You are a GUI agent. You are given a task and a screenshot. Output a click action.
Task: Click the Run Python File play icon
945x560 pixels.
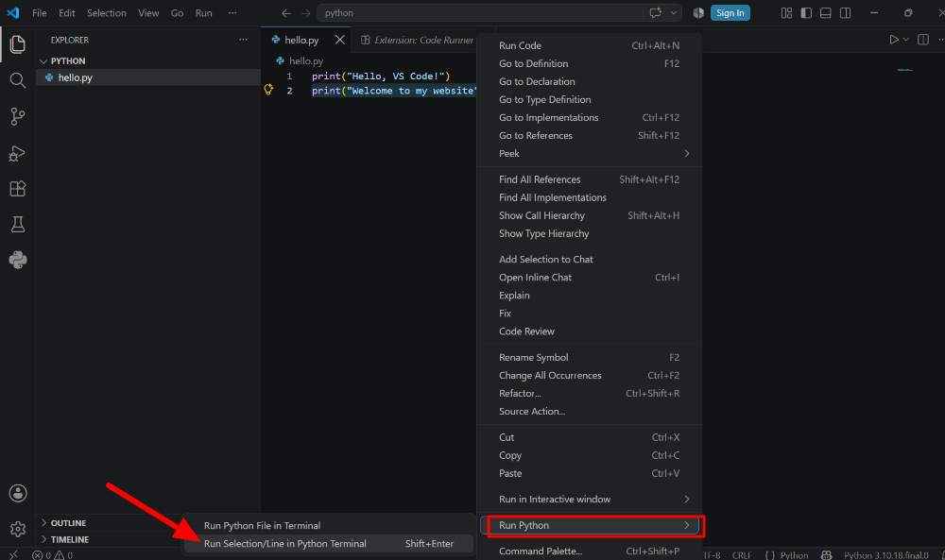(x=894, y=39)
